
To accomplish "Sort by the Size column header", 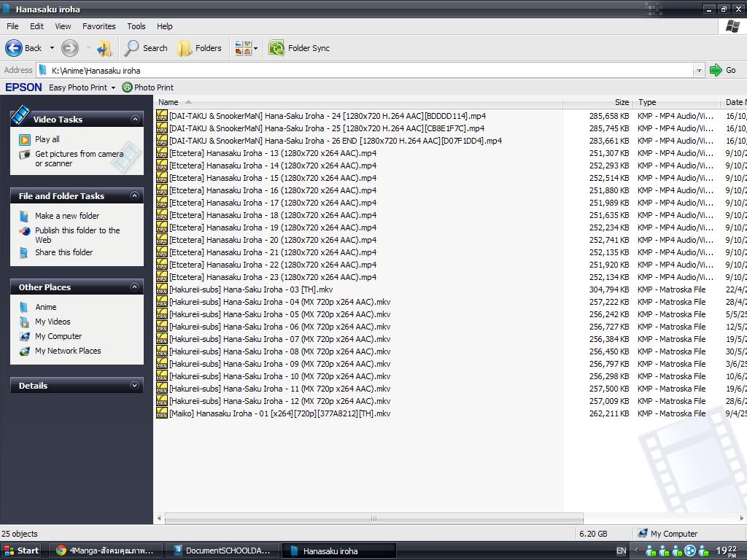I will pos(599,102).
